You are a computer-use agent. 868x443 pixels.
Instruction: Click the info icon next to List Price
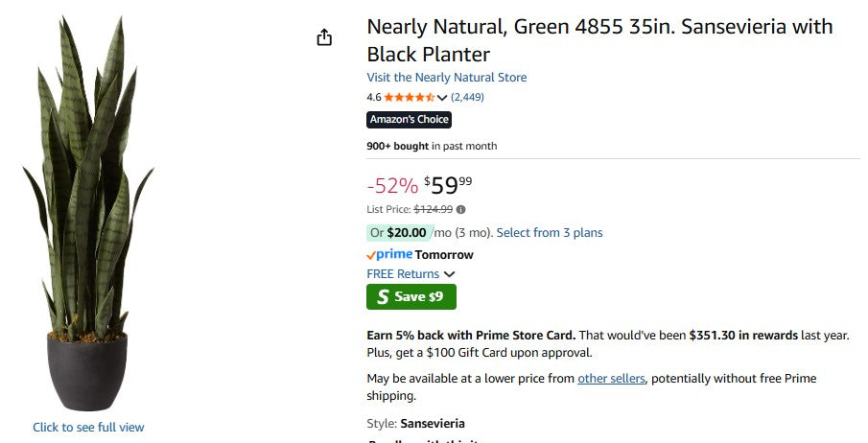[x=461, y=209]
